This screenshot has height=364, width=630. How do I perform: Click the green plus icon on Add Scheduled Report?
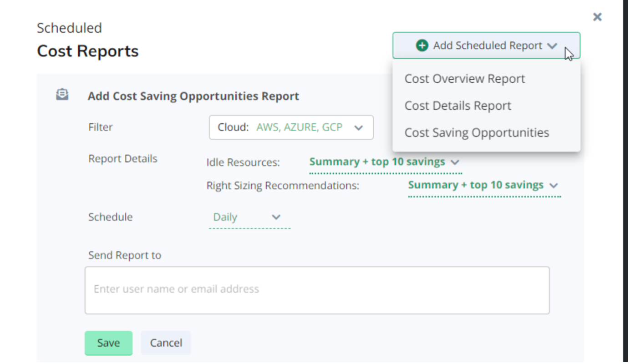point(422,45)
